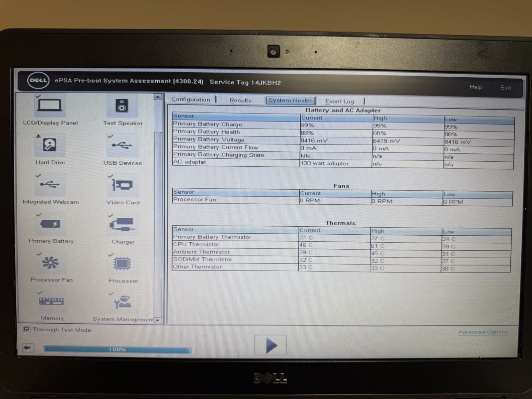The image size is (532, 399).
Task: Switch to the Results tab
Action: click(240, 100)
